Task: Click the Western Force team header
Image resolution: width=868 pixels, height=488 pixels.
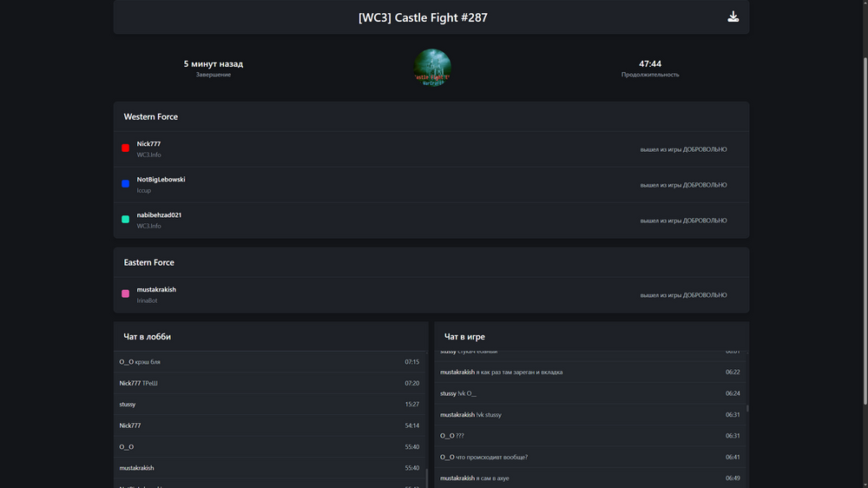Action: click(x=151, y=116)
